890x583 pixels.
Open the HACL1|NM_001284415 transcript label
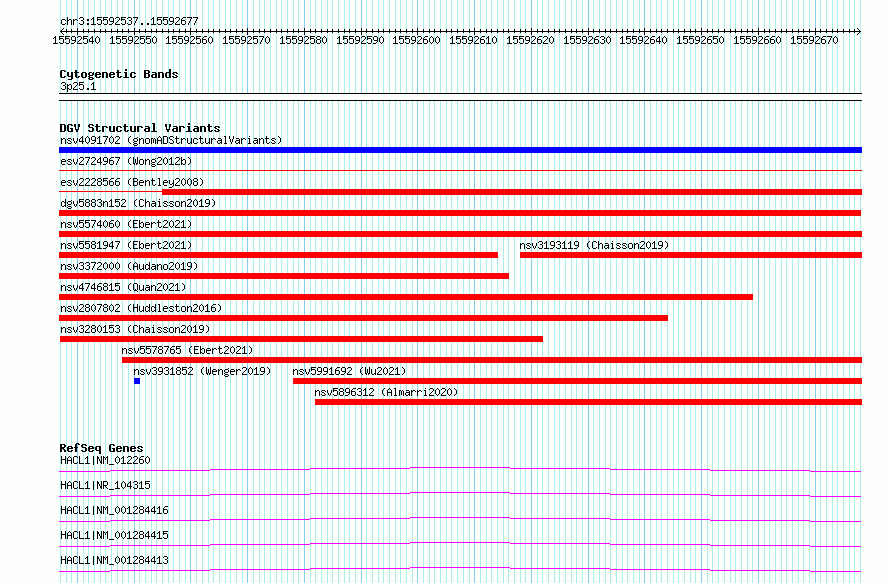click(x=114, y=535)
